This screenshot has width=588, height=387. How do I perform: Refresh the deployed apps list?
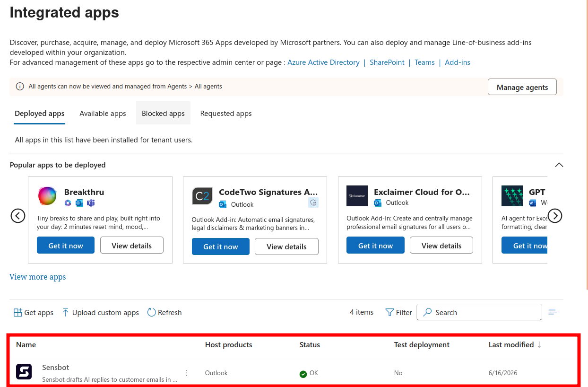click(164, 312)
